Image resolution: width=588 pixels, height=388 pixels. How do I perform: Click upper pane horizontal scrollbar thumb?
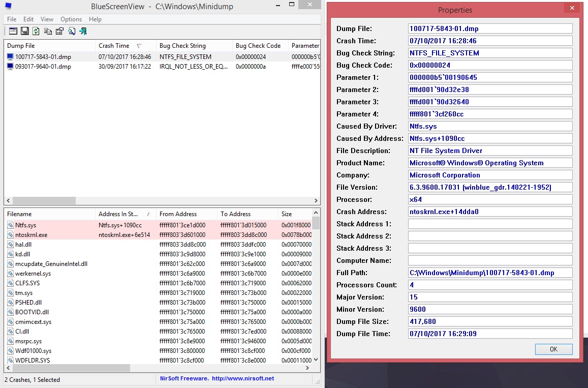pos(44,201)
